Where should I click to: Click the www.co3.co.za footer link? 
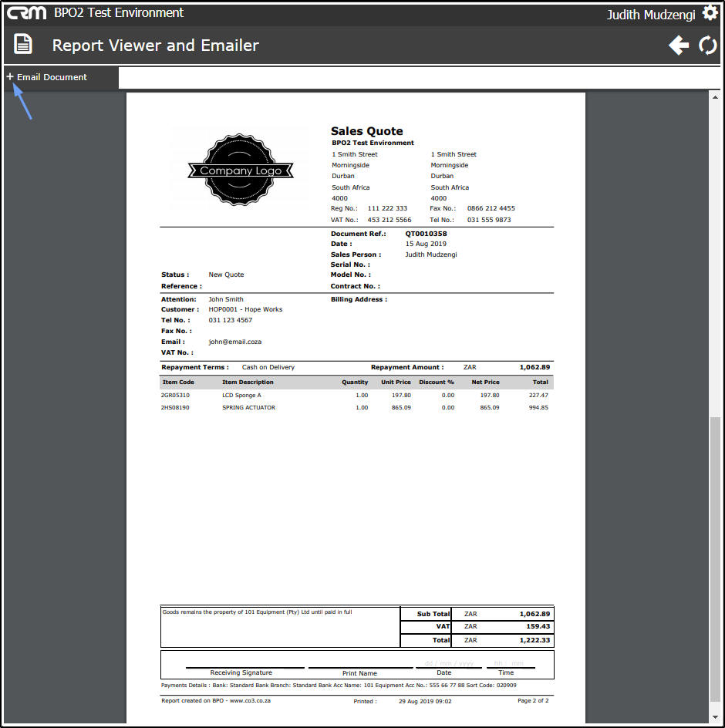pyautogui.click(x=250, y=700)
